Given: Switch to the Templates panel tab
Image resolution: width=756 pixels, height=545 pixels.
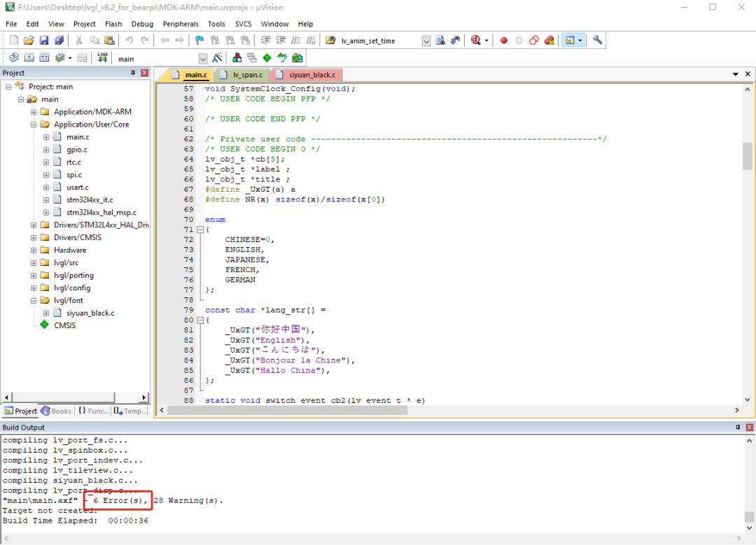Looking at the screenshot, I should pyautogui.click(x=130, y=411).
